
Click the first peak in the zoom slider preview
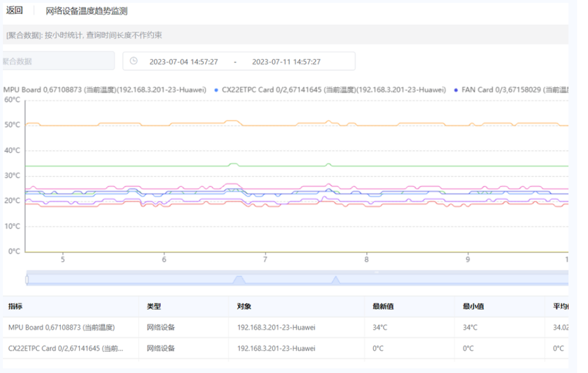click(x=239, y=279)
